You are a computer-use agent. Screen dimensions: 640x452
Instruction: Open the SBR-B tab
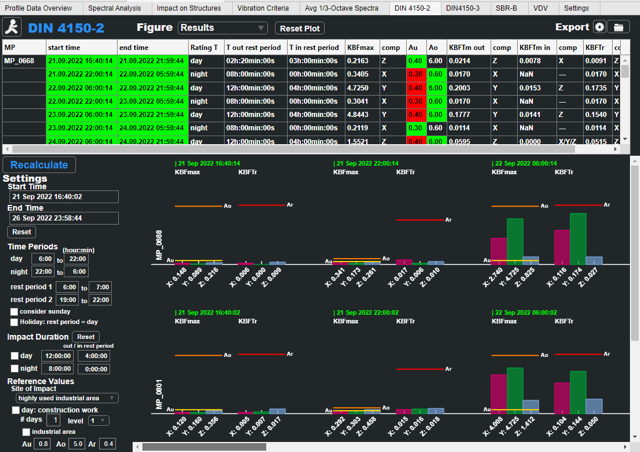coord(507,7)
